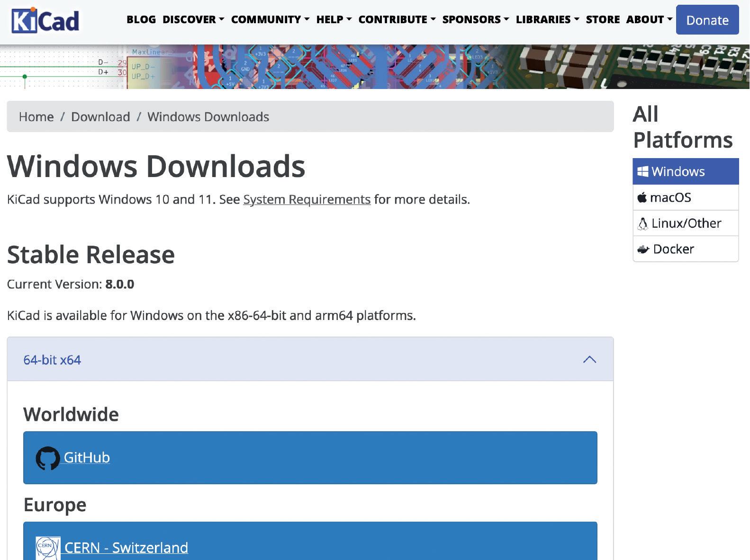Click the Worldwide section heading
Screen dimensions: 750x560
(x=71, y=414)
